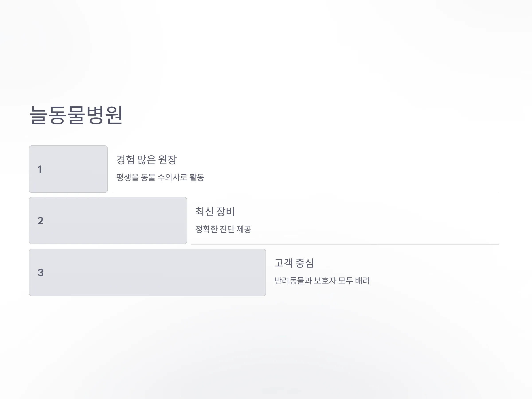Click the gray box labeled 3

point(147,272)
